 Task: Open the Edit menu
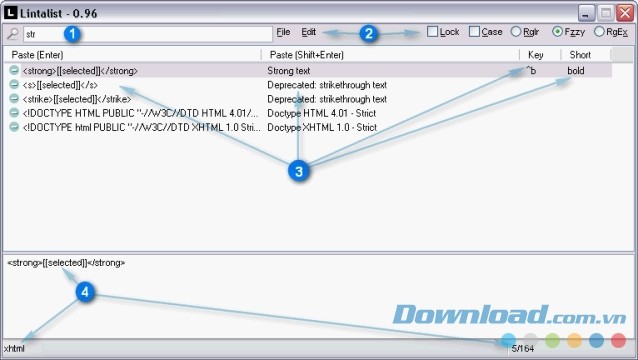(308, 32)
